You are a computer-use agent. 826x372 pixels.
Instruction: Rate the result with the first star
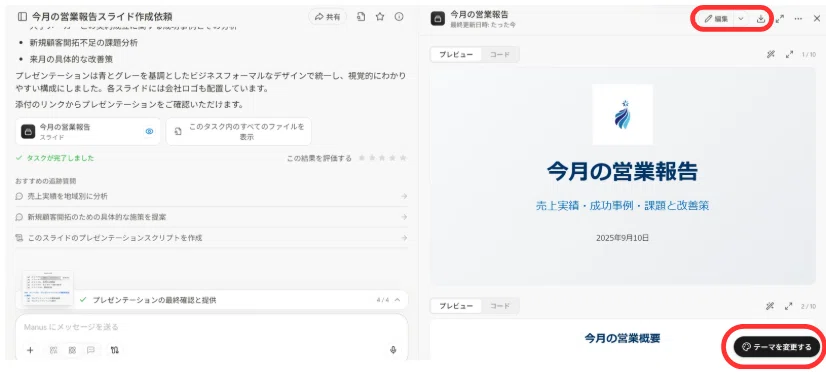(361, 158)
